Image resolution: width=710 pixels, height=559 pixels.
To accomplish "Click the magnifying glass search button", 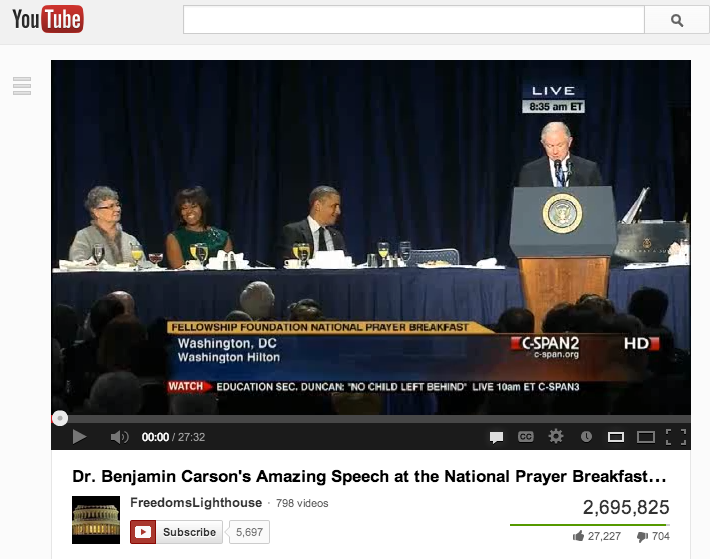I will (676, 20).
